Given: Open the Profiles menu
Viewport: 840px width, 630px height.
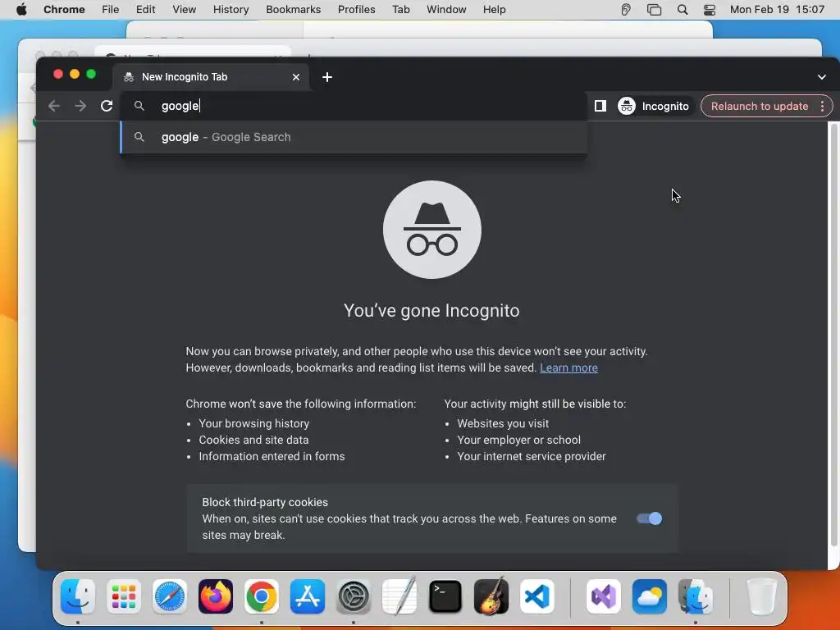Looking at the screenshot, I should click(356, 10).
